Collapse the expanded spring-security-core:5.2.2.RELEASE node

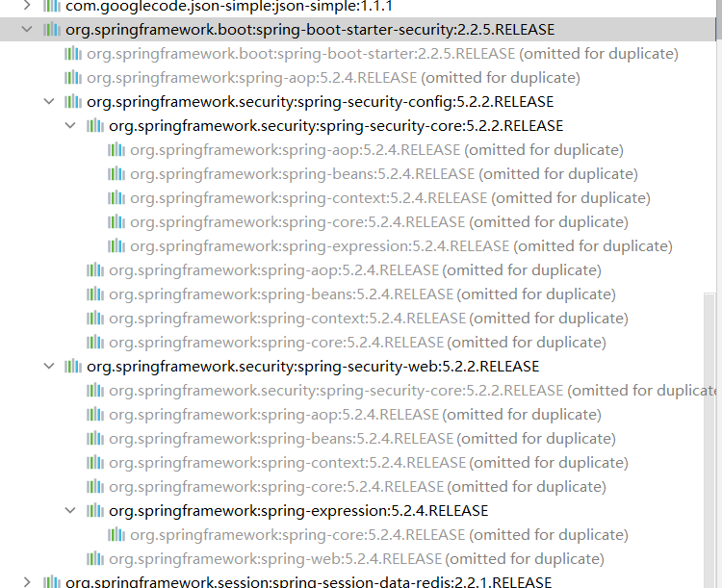coord(70,126)
